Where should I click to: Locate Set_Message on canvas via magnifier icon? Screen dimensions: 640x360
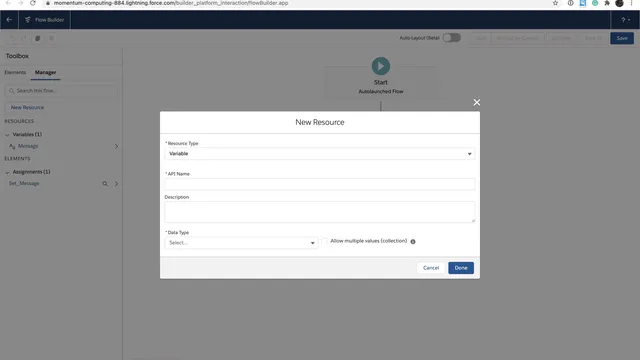105,184
